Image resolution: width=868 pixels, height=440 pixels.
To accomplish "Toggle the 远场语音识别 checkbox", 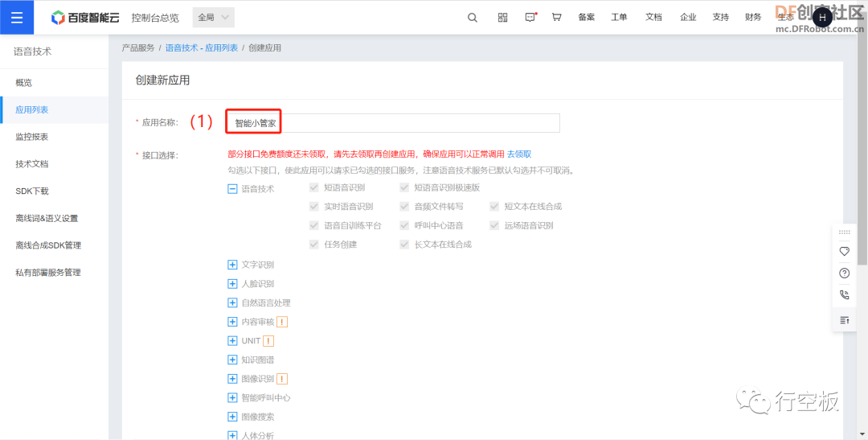I will 493,225.
